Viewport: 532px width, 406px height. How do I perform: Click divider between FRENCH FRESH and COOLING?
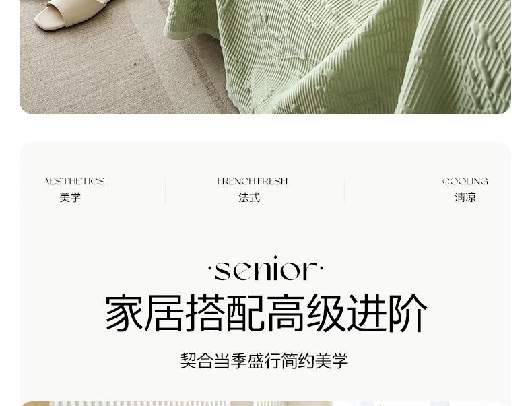344,190
